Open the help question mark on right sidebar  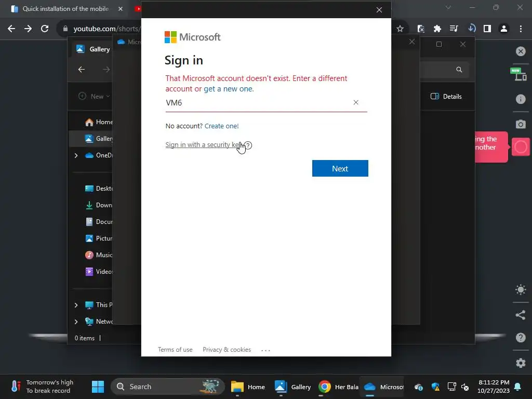click(x=521, y=338)
